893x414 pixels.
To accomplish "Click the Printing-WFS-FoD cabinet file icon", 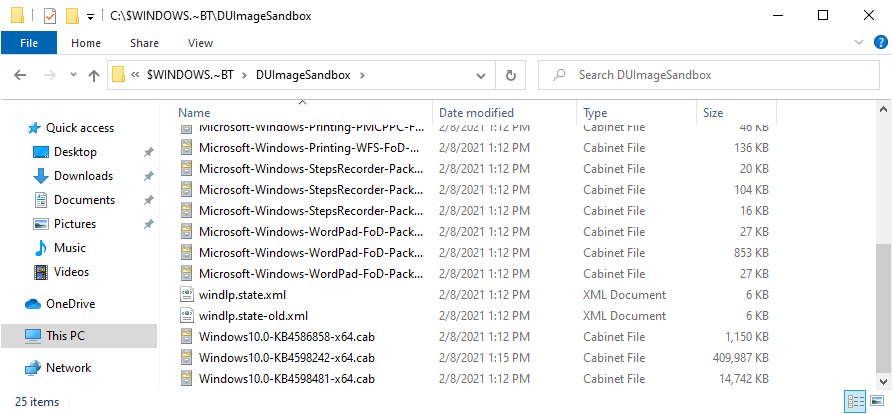I will coord(187,147).
